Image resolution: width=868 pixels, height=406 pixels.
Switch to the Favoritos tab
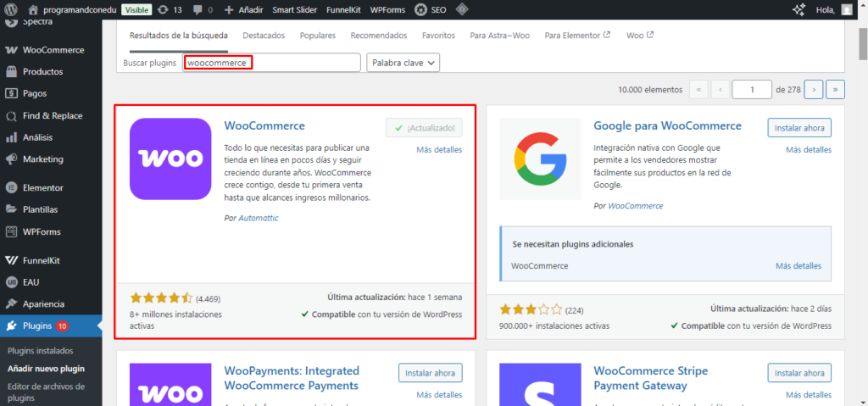tap(438, 36)
